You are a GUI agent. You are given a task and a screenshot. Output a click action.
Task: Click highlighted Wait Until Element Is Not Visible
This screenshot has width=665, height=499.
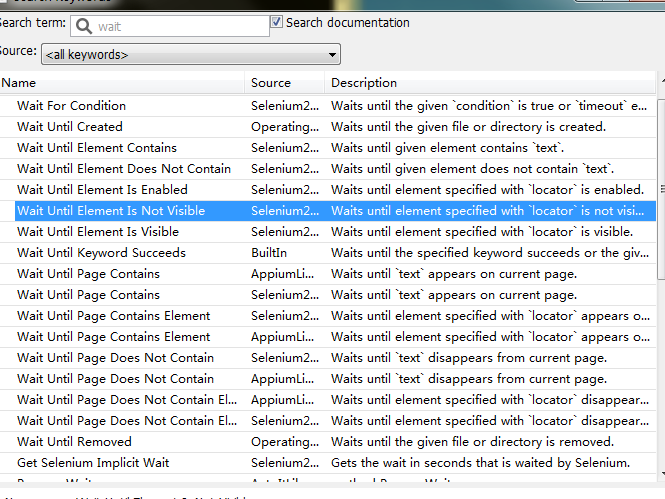pos(110,211)
